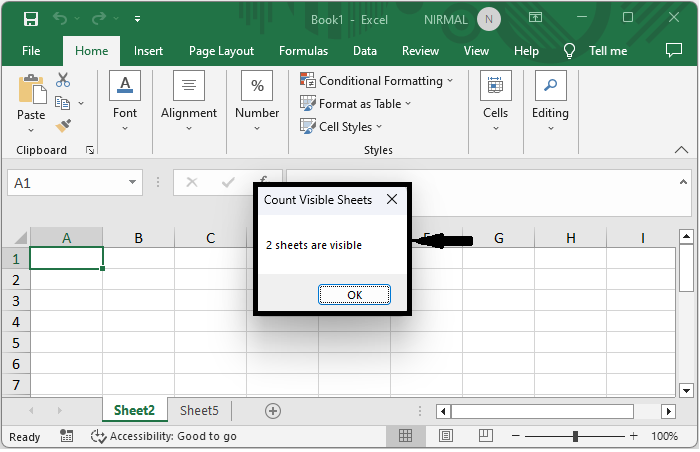The image size is (700, 452).
Task: Click the Sheet2 sheet tab
Action: tap(134, 410)
